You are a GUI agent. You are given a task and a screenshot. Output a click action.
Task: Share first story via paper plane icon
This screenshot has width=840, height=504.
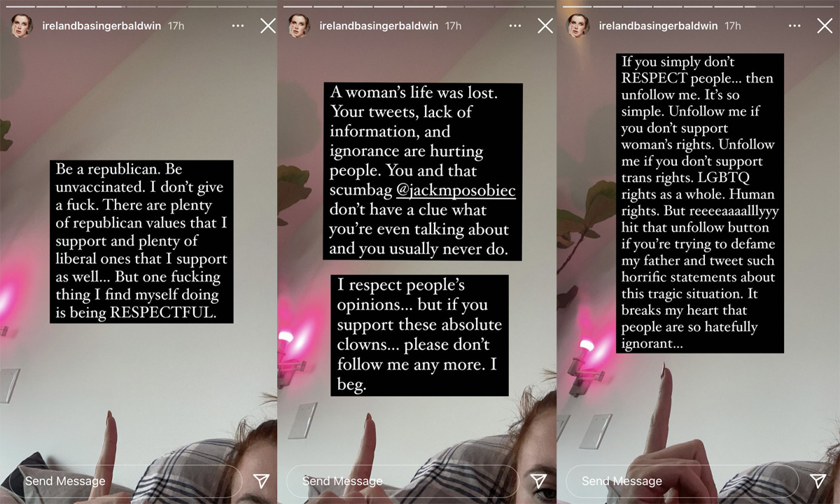coord(261,480)
